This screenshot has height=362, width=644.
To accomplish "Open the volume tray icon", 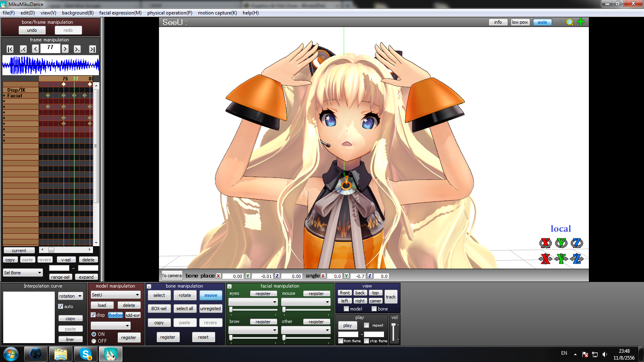I will [x=605, y=354].
